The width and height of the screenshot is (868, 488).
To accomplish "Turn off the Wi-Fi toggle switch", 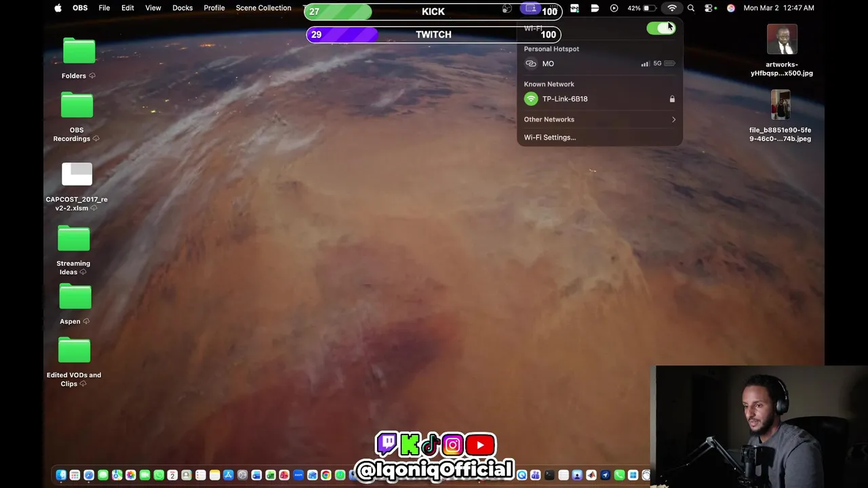I will coord(660,28).
